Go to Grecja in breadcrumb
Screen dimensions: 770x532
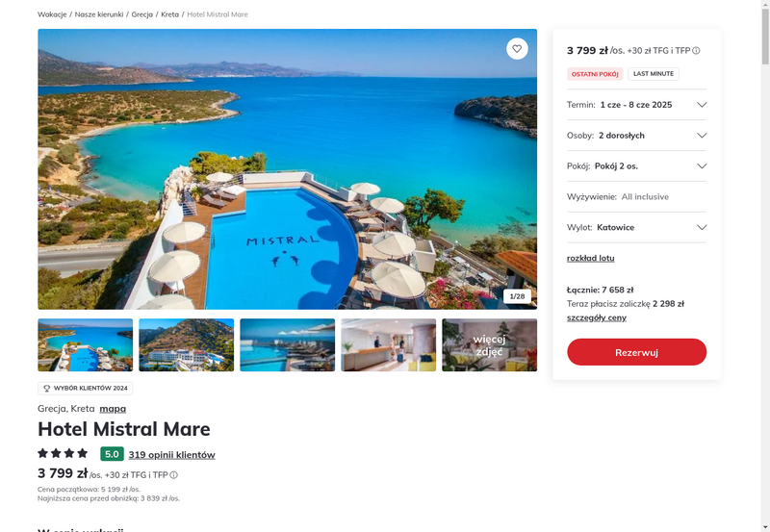141,14
